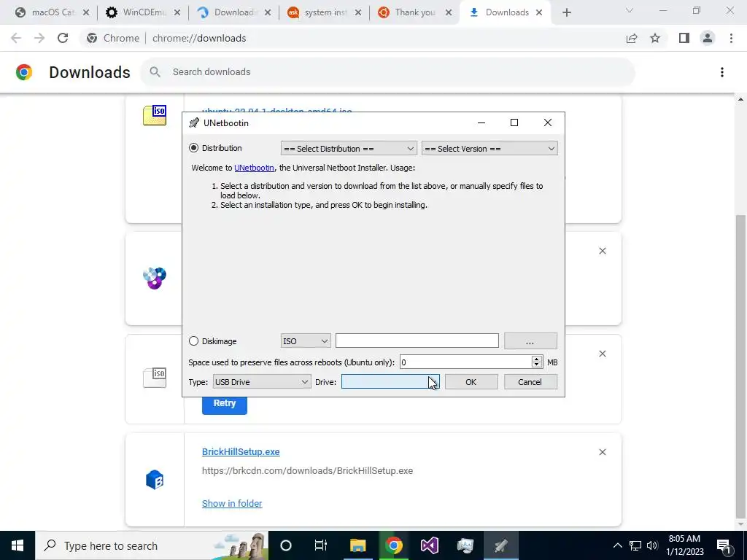Viewport: 747px width, 560px height.
Task: Click the Search downloads field
Action: [x=387, y=72]
